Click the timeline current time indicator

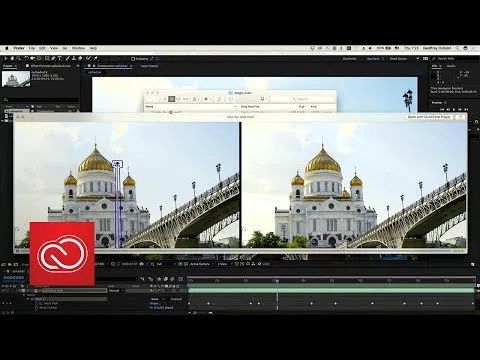(x=277, y=281)
